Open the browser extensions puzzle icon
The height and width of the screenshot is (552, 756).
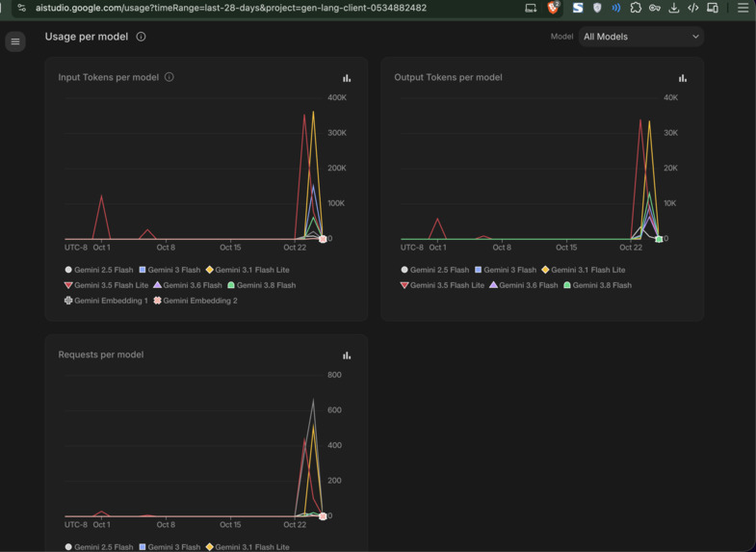point(636,8)
